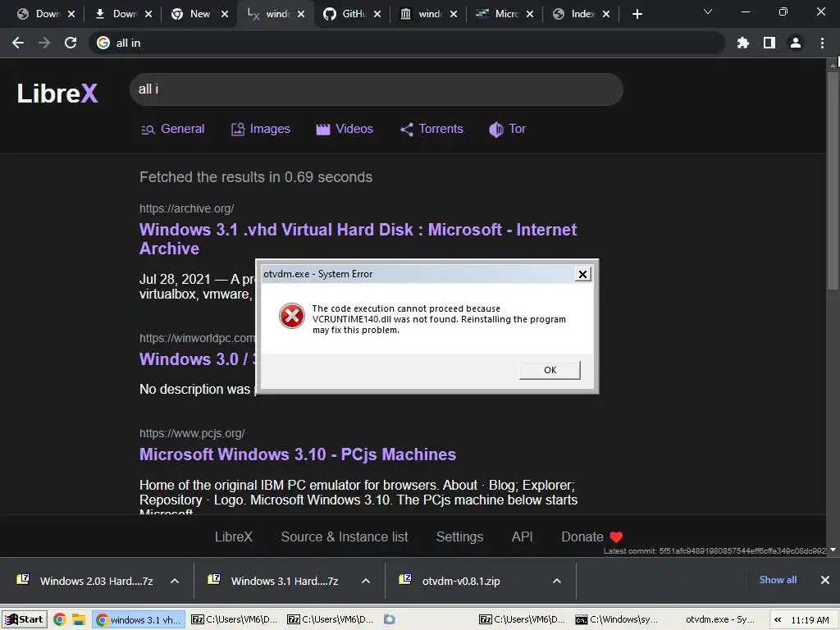840x630 pixels.
Task: Click the Torrents share icon
Action: (x=407, y=129)
